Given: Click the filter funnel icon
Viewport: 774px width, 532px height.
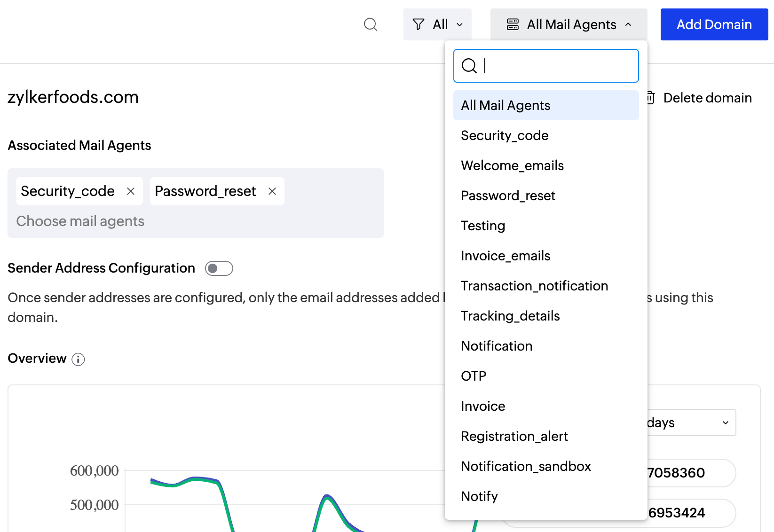Looking at the screenshot, I should pyautogui.click(x=418, y=24).
